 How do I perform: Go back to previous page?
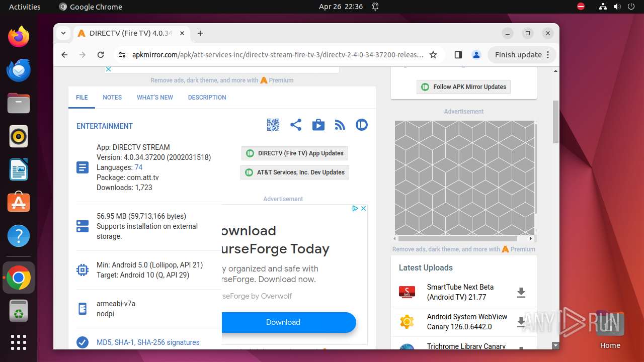(x=64, y=55)
